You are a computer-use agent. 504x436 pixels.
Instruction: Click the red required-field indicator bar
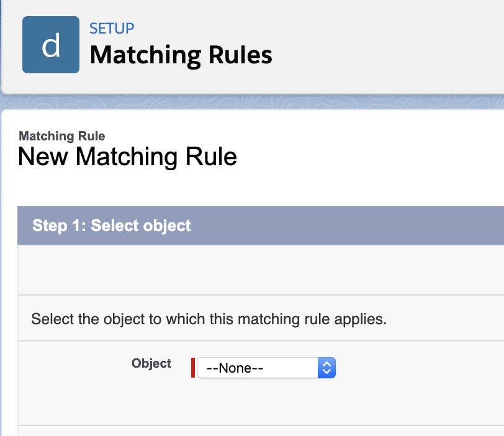pyautogui.click(x=193, y=368)
